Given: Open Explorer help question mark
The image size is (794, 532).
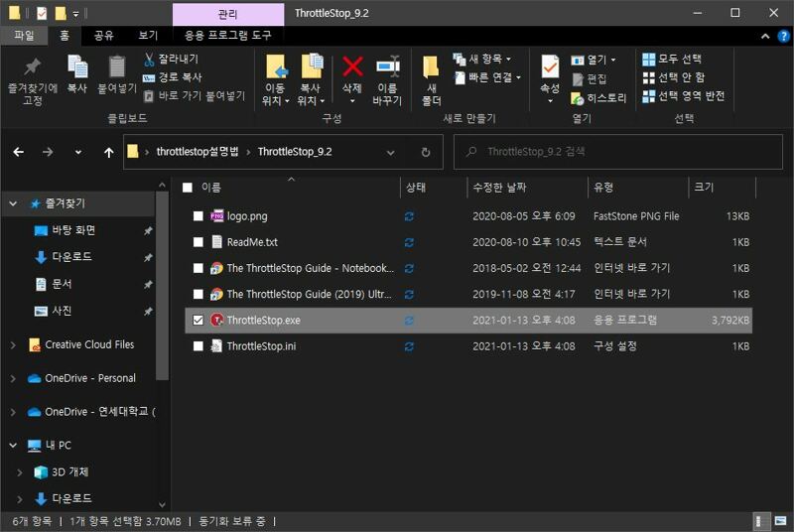Looking at the screenshot, I should click(783, 36).
